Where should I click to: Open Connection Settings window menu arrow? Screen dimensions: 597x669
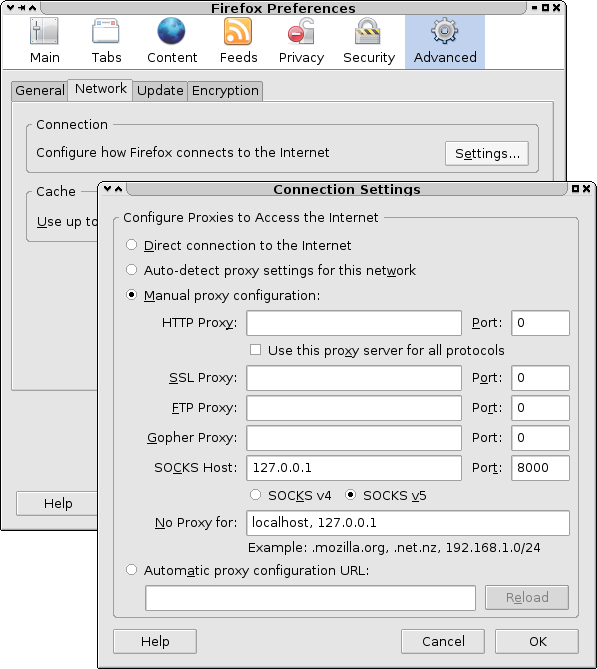tap(108, 189)
